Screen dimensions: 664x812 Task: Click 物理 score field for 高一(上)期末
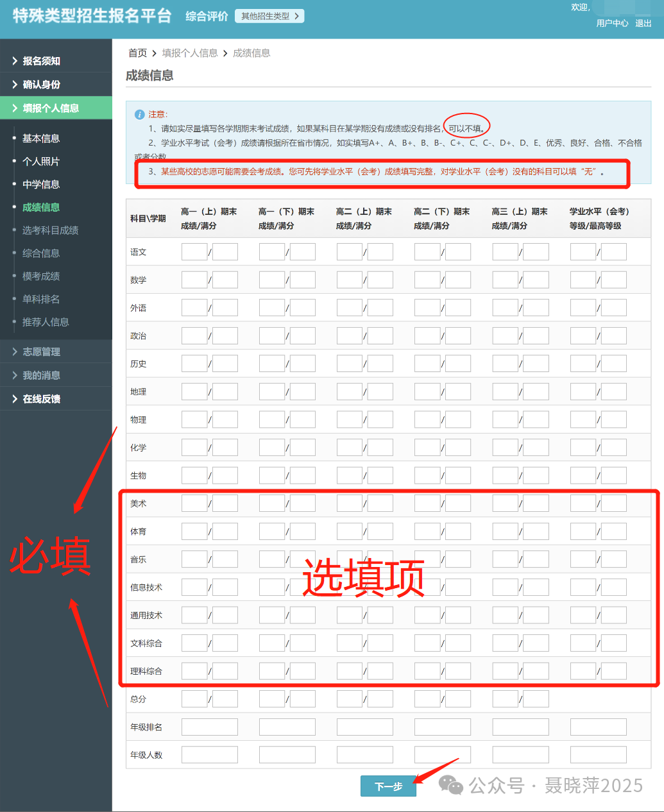pyautogui.click(x=194, y=419)
